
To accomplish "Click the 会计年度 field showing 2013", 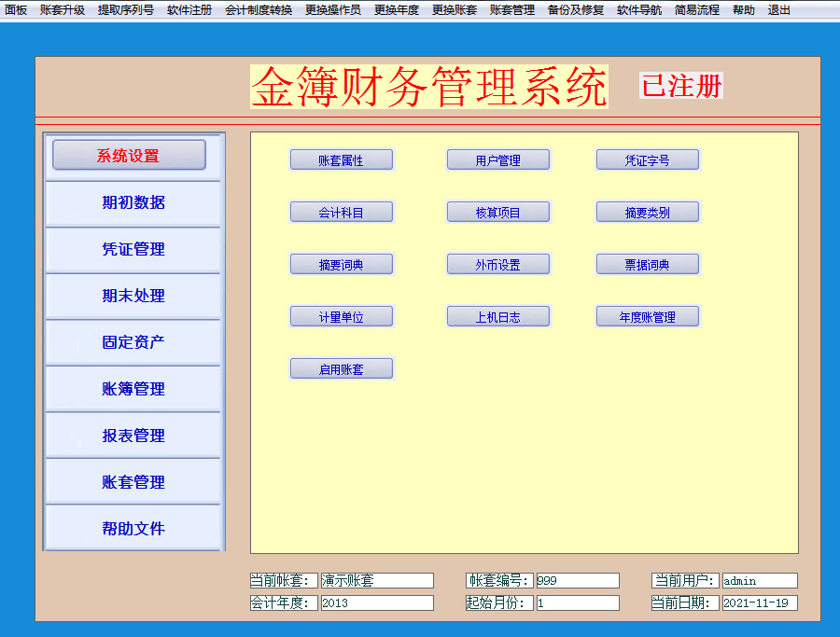I will [377, 602].
